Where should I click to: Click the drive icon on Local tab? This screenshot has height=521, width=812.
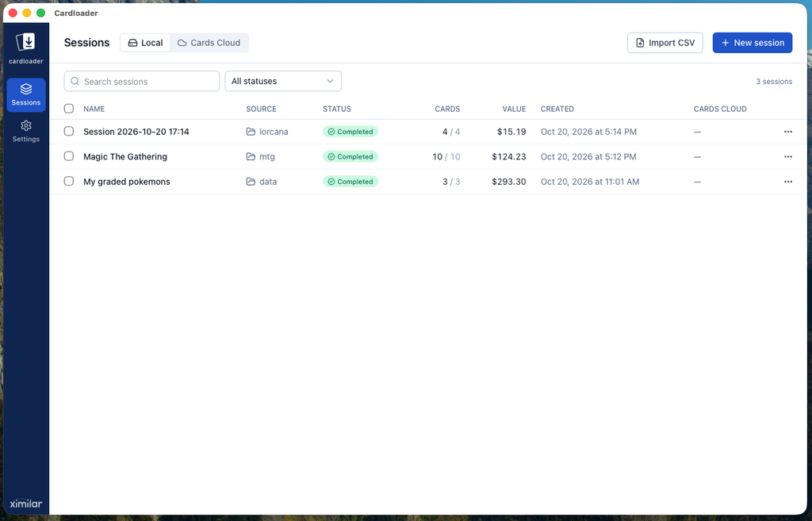coord(132,43)
